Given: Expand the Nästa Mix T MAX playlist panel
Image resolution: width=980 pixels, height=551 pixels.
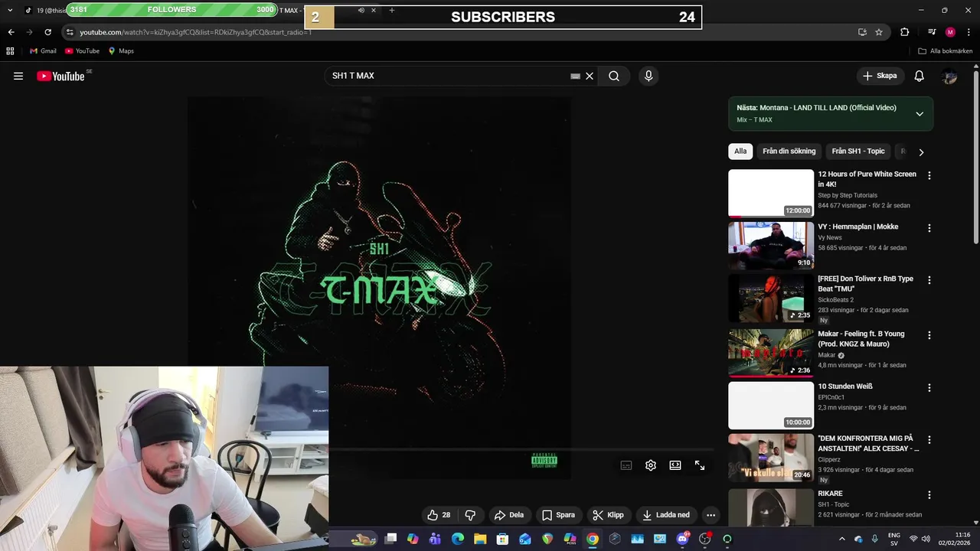Looking at the screenshot, I should tap(920, 114).
